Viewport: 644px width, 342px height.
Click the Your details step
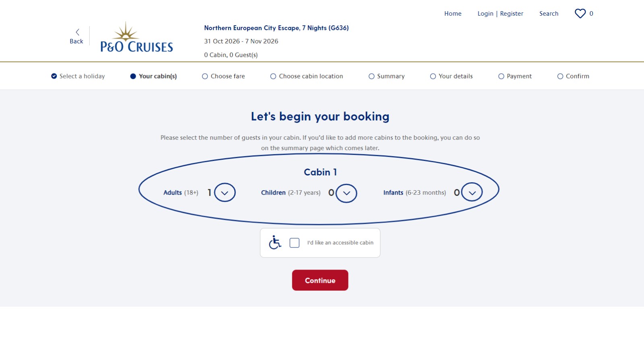pyautogui.click(x=455, y=76)
